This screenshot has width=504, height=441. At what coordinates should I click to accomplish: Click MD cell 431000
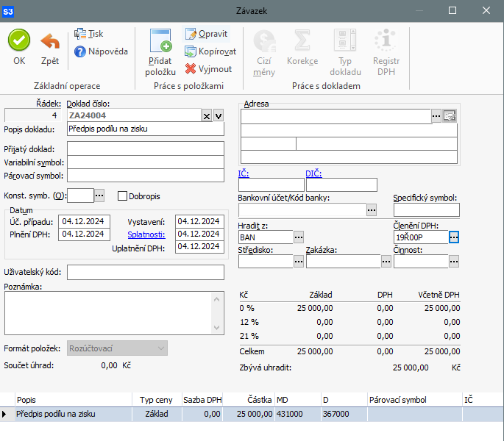point(298,414)
